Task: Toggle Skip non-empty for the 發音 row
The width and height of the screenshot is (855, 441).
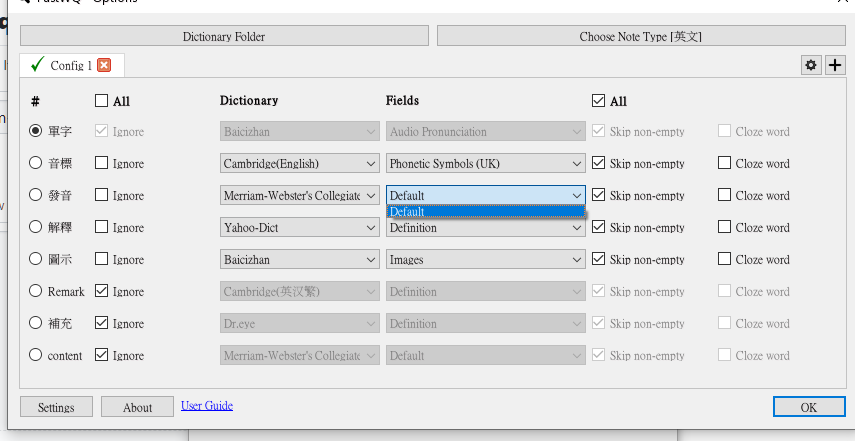Action: (x=598, y=195)
